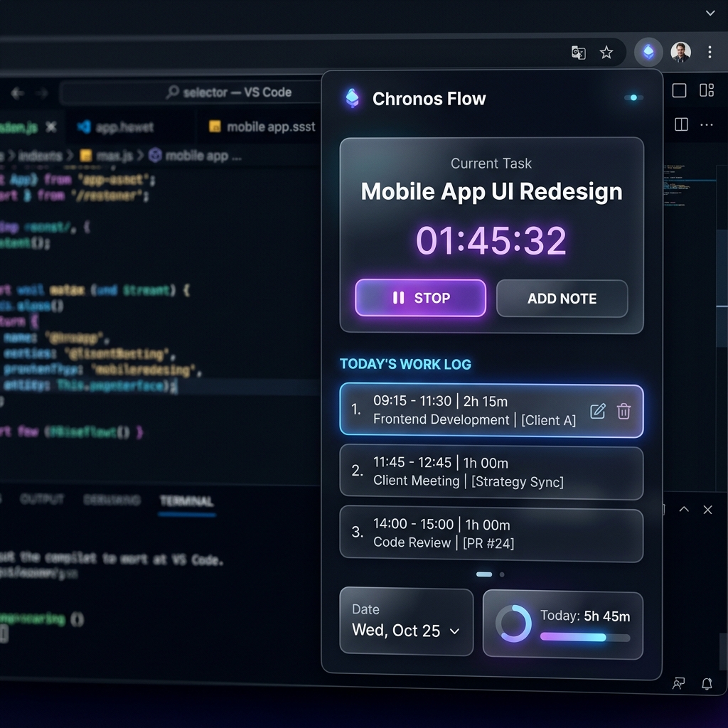Image resolution: width=728 pixels, height=728 pixels.
Task: Open VS Code editor more actions ellipsis
Action: click(x=707, y=124)
